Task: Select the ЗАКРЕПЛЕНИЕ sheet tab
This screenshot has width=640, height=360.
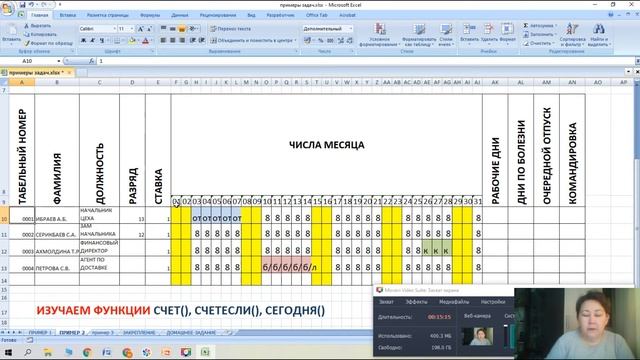Action: click(x=139, y=333)
